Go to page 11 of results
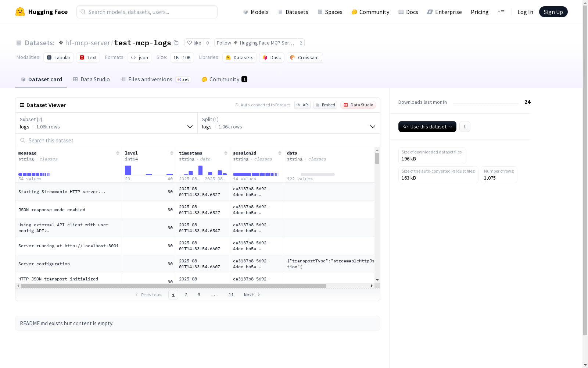 [x=231, y=295]
